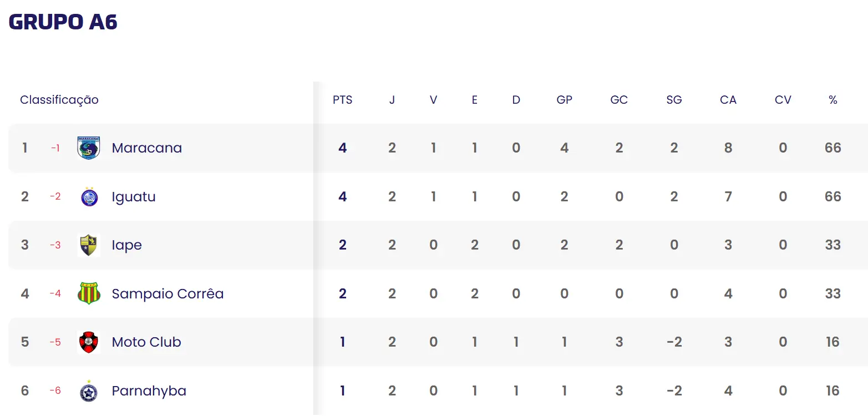Click the Maracana team crest
This screenshot has height=416, width=868.
click(89, 148)
